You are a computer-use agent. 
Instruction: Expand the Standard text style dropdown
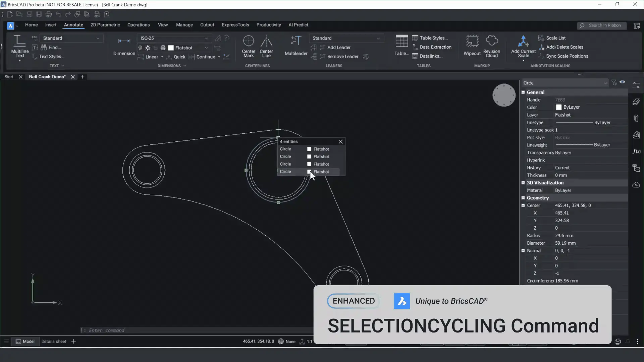[97, 38]
